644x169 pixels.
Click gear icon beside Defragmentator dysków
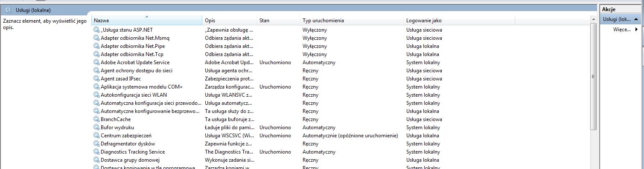[96, 144]
